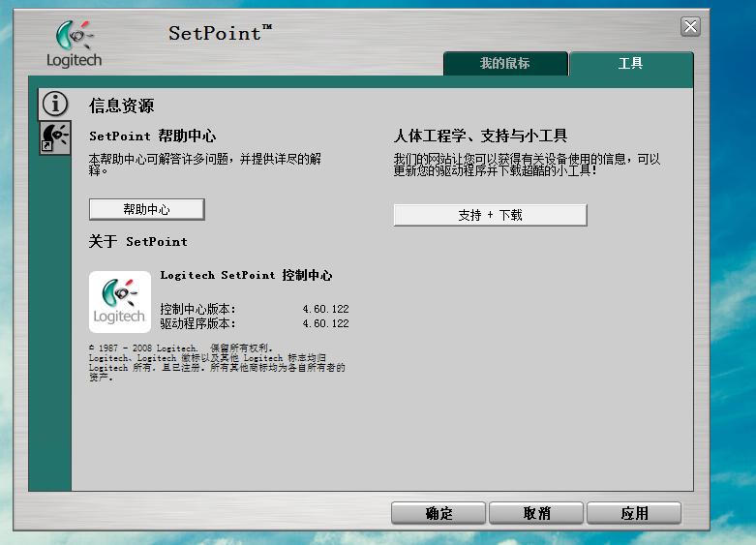Image resolution: width=756 pixels, height=545 pixels.
Task: Click the Logitech logo in header
Action: pos(75,45)
